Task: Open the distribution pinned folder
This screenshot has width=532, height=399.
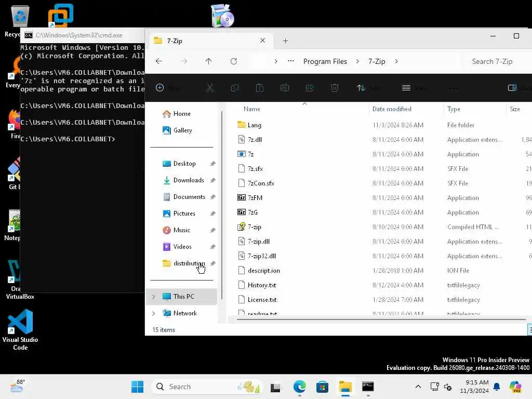Action: pos(189,263)
